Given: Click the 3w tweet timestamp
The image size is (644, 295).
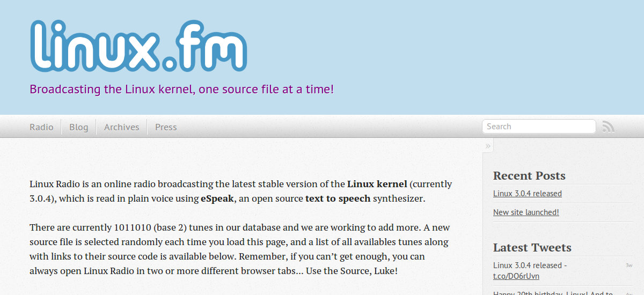Looking at the screenshot, I should 629,265.
